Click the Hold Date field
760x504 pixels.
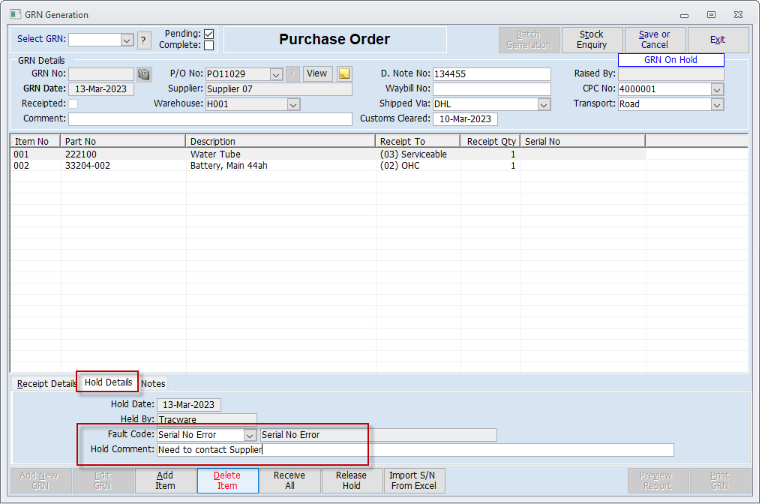[x=189, y=405]
